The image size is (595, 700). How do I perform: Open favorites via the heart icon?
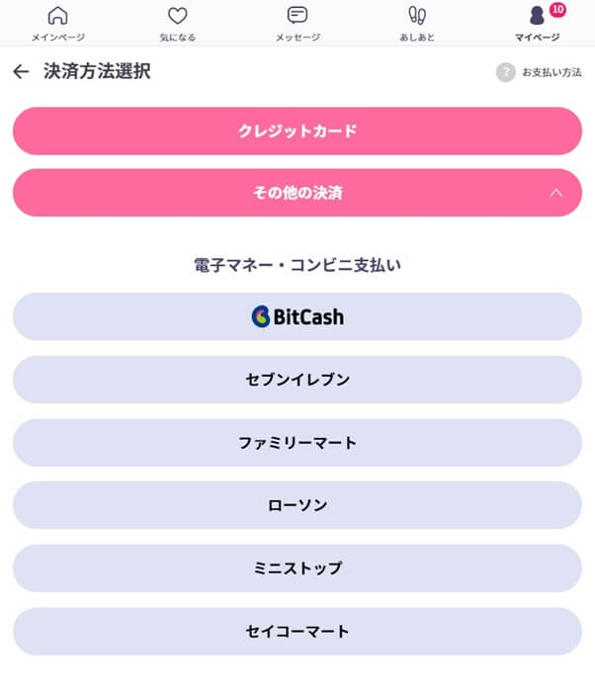(x=177, y=16)
